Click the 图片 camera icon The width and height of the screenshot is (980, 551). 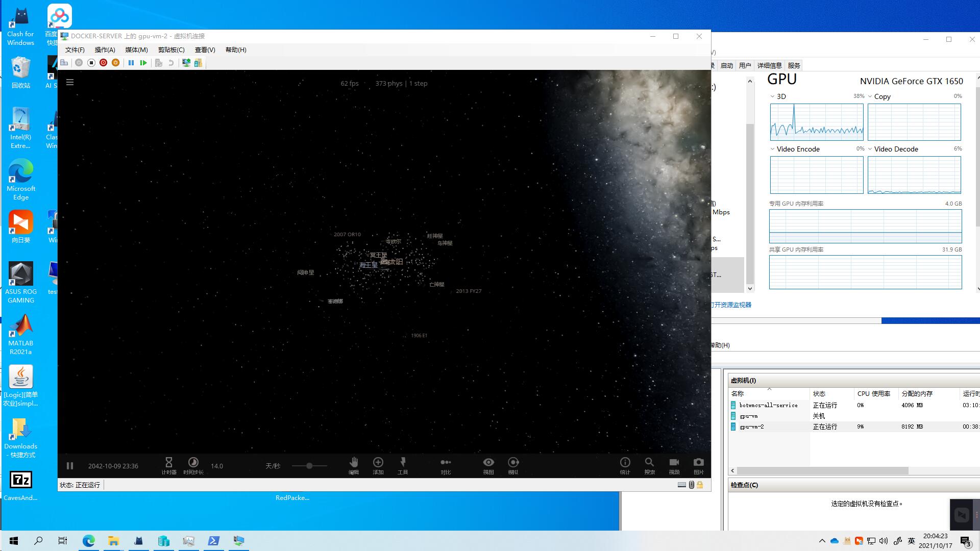click(x=698, y=462)
